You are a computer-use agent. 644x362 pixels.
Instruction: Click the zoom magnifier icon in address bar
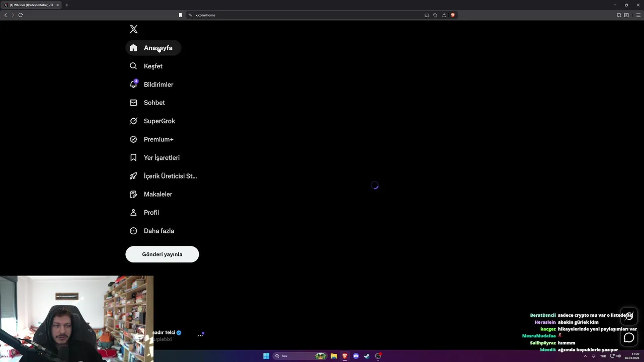coord(435,15)
